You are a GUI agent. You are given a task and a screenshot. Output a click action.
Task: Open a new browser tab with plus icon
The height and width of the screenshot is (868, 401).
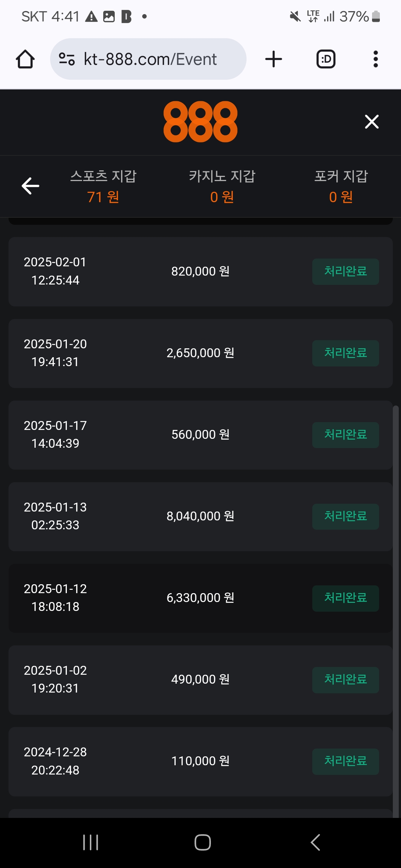(274, 59)
